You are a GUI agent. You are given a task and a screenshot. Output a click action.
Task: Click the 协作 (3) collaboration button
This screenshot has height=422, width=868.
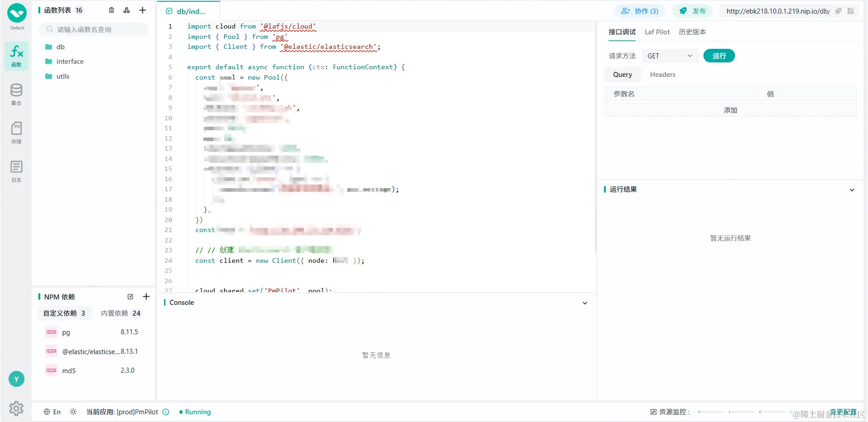(640, 11)
